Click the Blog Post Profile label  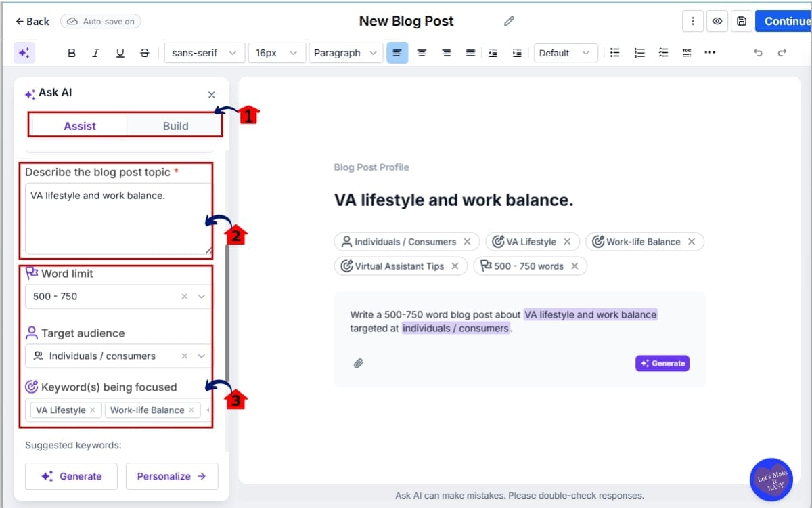coord(371,167)
